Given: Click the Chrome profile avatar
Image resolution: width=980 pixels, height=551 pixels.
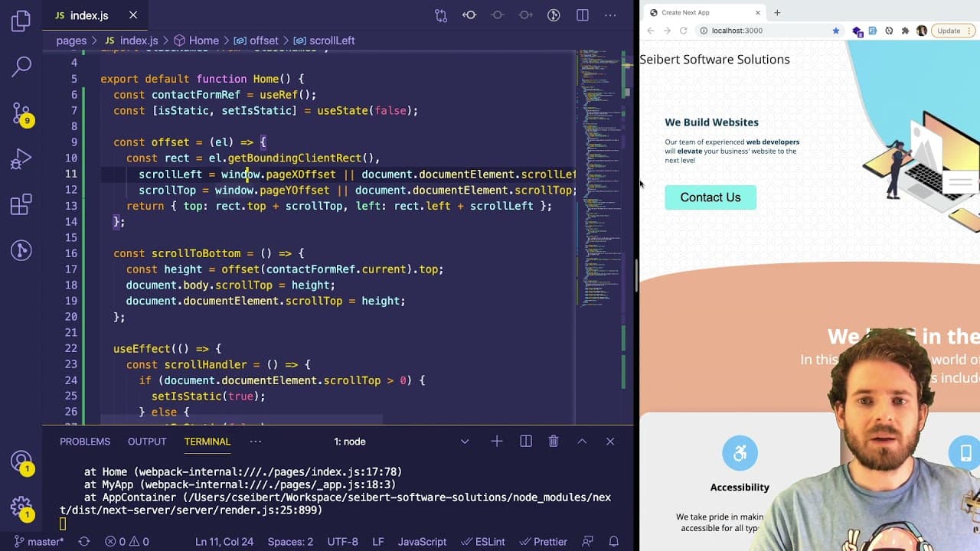Looking at the screenshot, I should click(921, 31).
